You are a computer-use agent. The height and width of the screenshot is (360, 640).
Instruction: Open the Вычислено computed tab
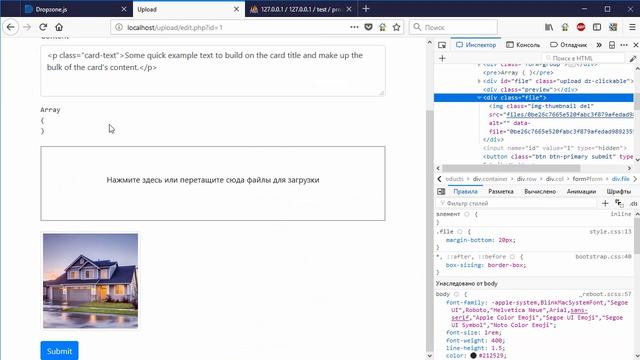tap(540, 191)
